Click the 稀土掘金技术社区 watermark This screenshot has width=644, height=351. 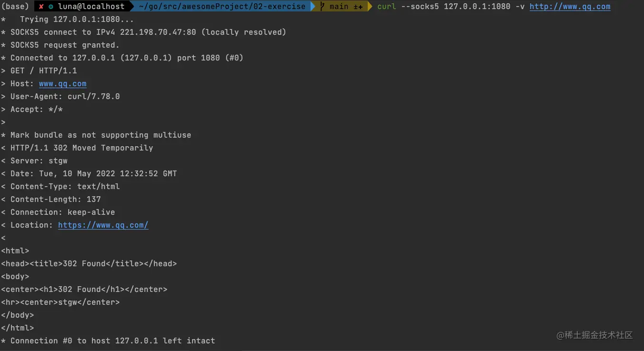(594, 335)
